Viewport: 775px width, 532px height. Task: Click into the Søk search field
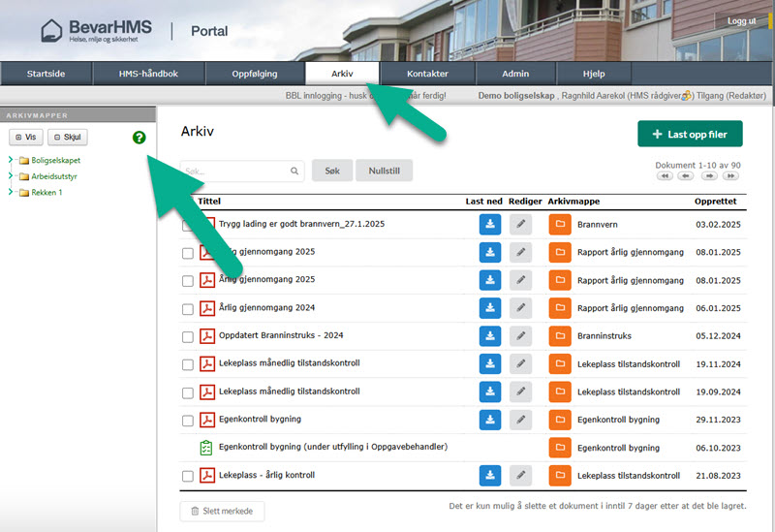[236, 172]
